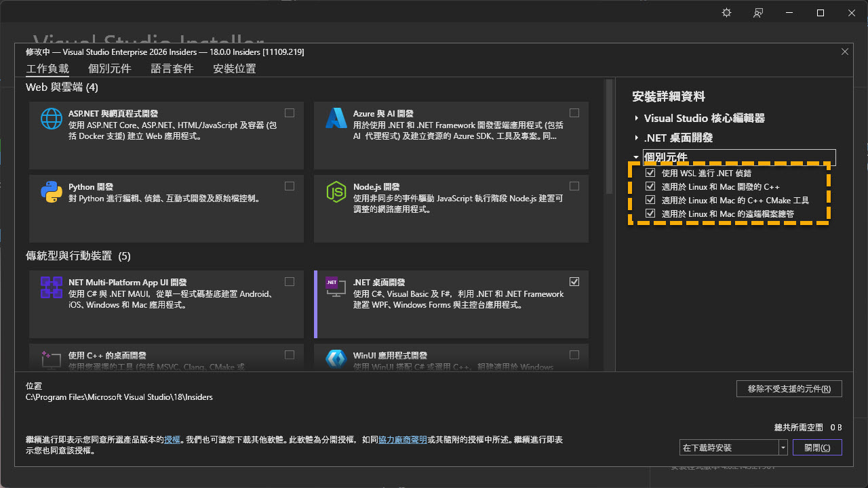This screenshot has height=488, width=868.
Task: Expand Visual Studio 核心編輯器 details
Action: pyautogui.click(x=636, y=119)
